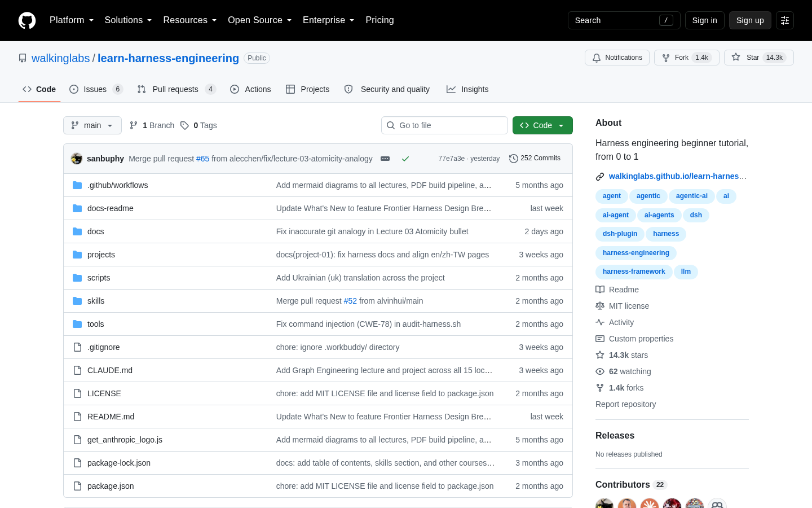Open the README.md file
The image size is (812, 508).
(x=111, y=417)
